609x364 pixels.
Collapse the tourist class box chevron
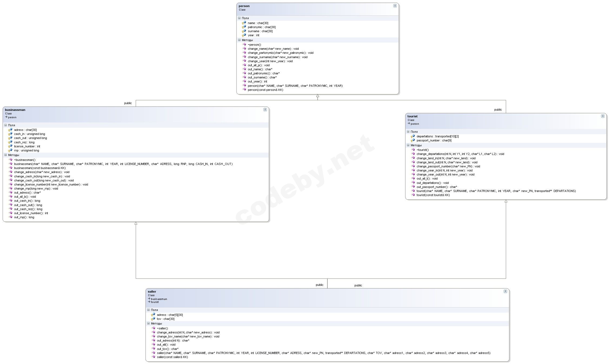603,116
